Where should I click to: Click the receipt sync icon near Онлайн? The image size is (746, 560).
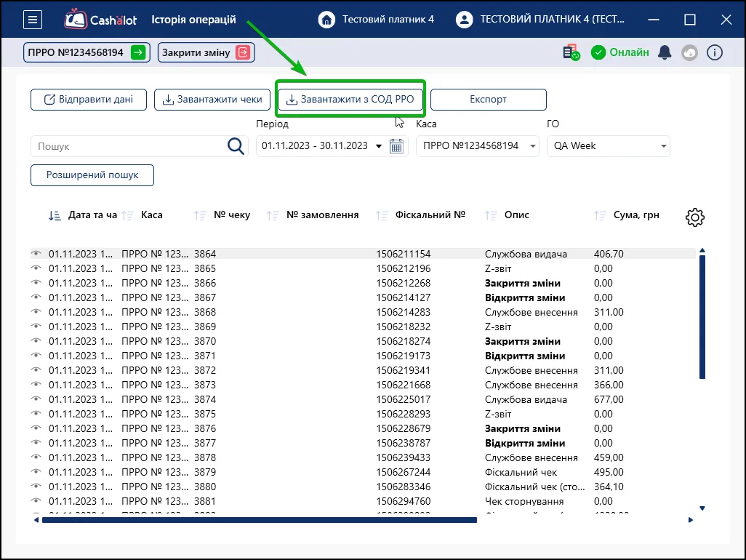(x=571, y=52)
